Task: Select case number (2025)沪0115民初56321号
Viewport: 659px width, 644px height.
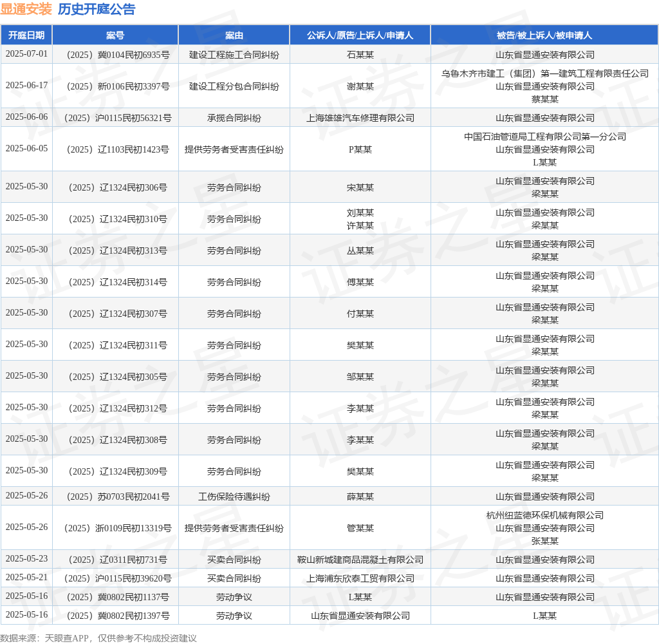Action: click(x=118, y=118)
